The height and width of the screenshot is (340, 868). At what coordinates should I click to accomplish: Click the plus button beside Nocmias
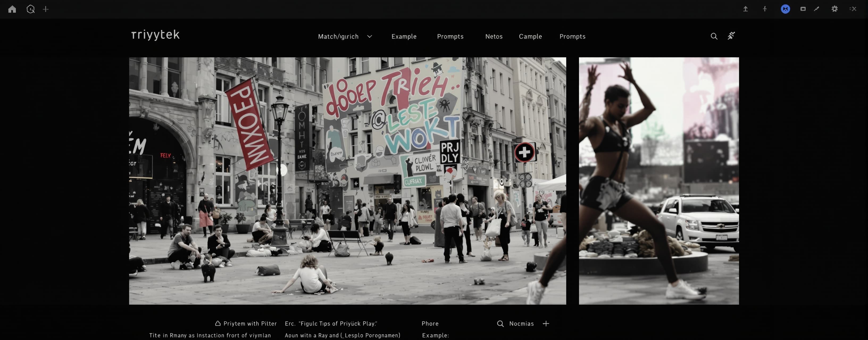coord(546,324)
